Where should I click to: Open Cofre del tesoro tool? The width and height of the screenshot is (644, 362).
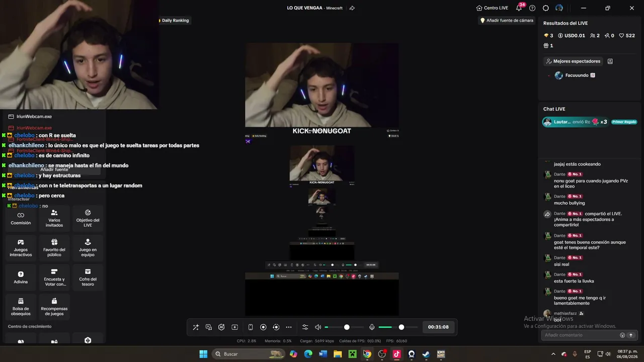[88, 278]
